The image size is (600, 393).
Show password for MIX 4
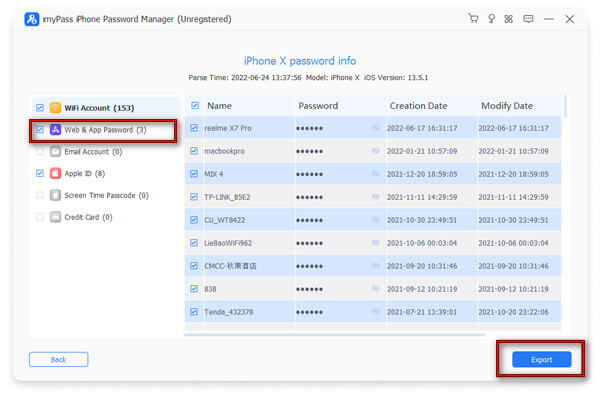pos(375,174)
